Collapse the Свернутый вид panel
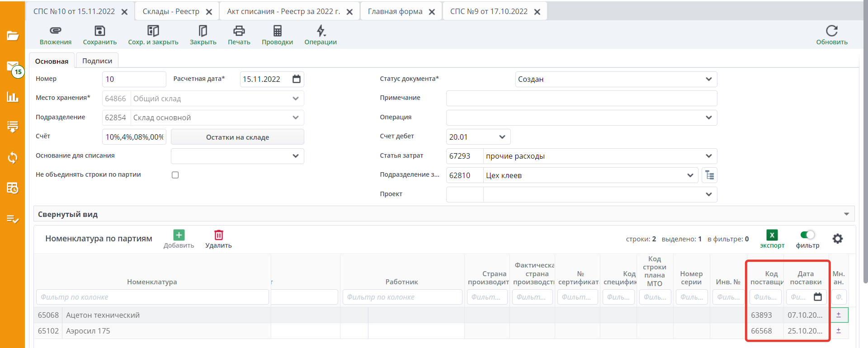868x348 pixels. [846, 214]
